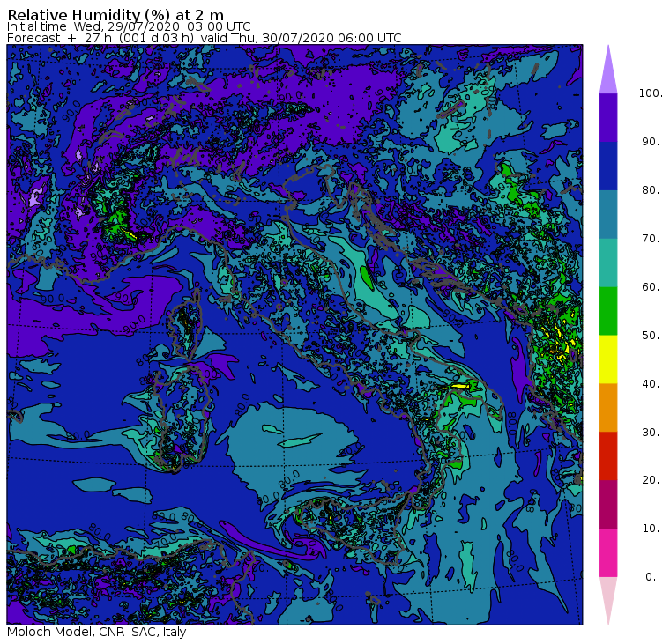670x644 pixels.
Task: Click the '80.' legend label
Action: click(651, 189)
